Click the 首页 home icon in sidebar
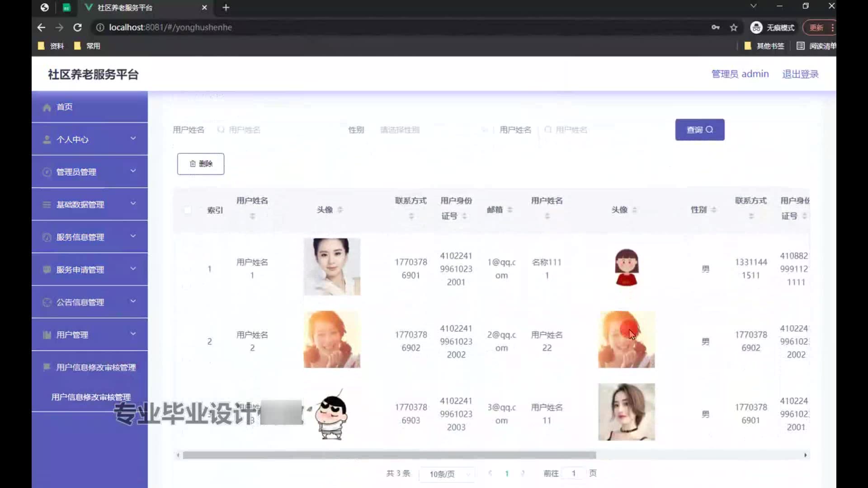 point(47,107)
